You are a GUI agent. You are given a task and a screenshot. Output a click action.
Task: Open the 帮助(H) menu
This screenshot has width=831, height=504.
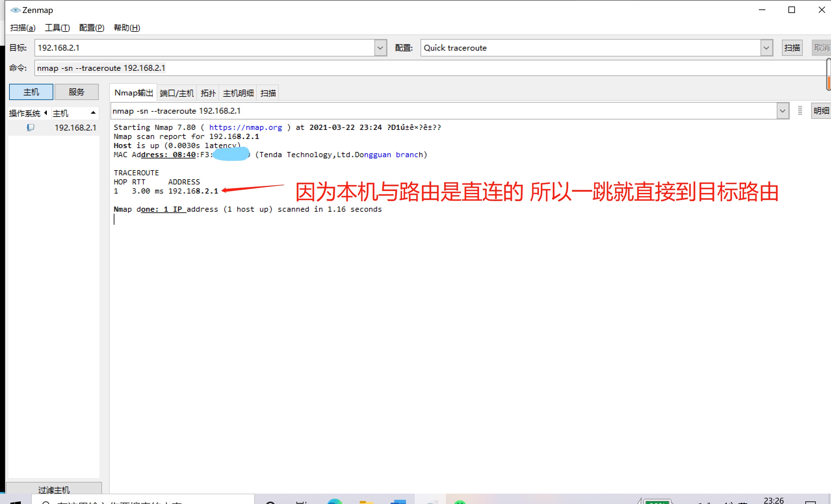pos(127,28)
